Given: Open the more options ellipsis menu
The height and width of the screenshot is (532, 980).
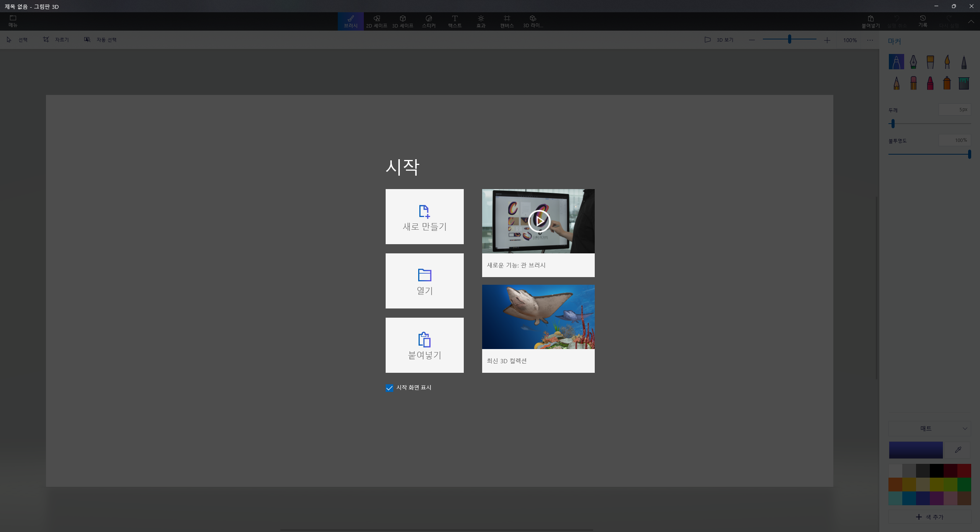Looking at the screenshot, I should (x=870, y=40).
